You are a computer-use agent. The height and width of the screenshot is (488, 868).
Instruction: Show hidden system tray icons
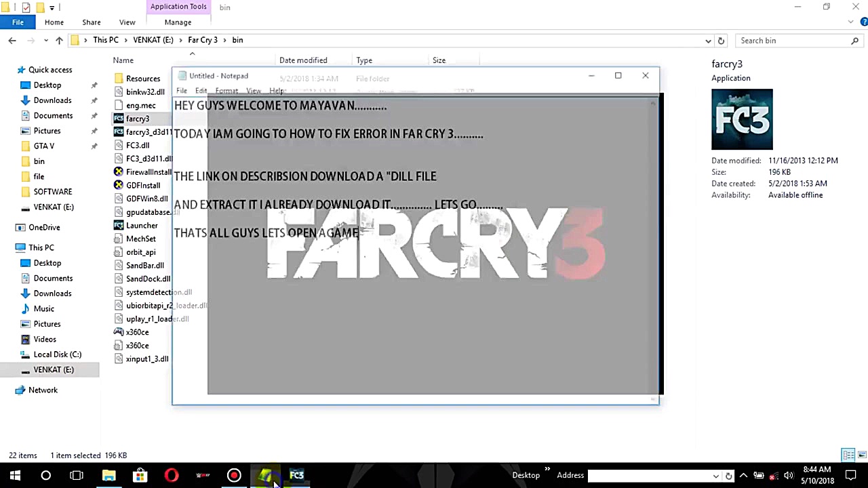point(743,476)
